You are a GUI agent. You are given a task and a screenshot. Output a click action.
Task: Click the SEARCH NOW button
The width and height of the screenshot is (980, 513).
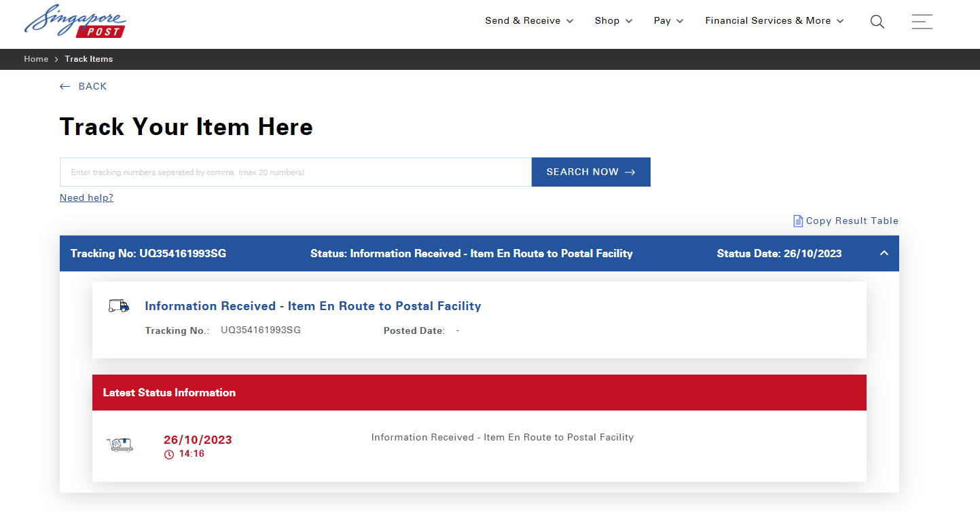click(x=591, y=172)
